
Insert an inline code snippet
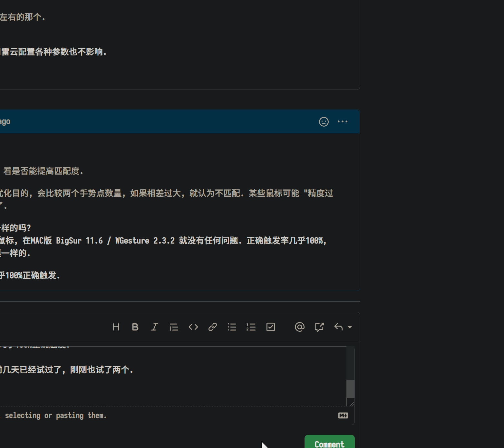[x=193, y=327]
